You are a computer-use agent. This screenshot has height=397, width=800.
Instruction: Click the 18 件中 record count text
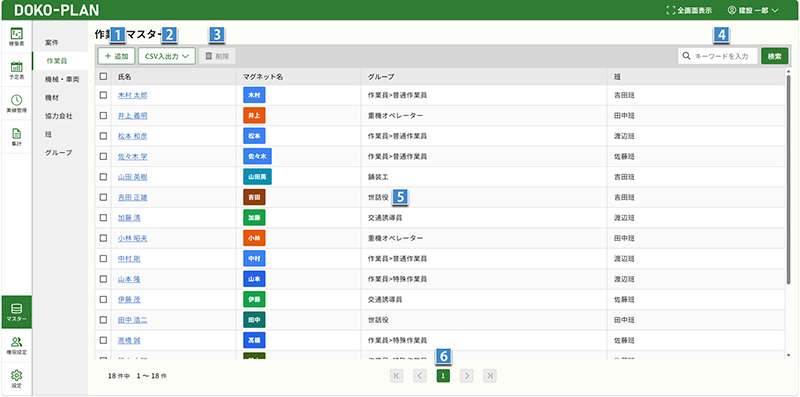coord(119,376)
